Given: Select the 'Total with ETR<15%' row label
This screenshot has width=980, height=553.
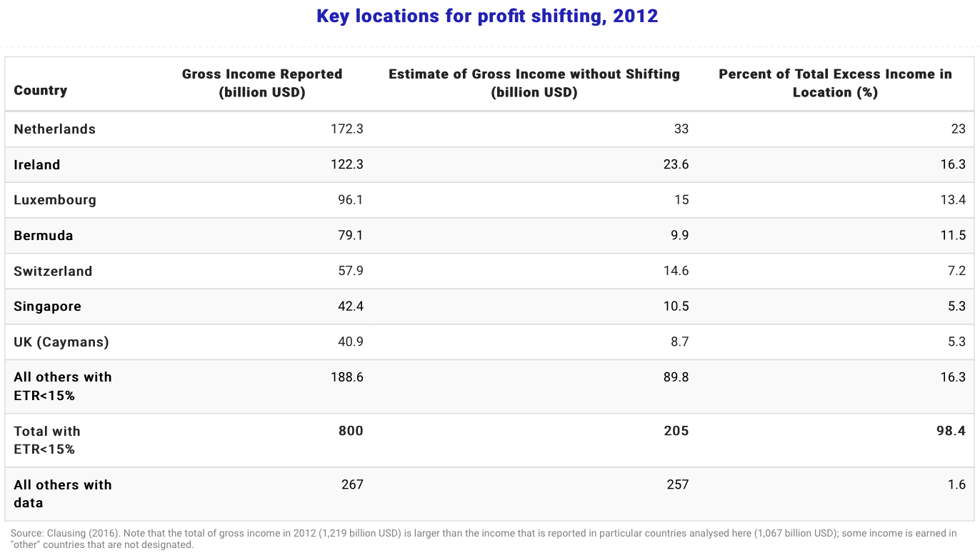Looking at the screenshot, I should click(x=46, y=440).
